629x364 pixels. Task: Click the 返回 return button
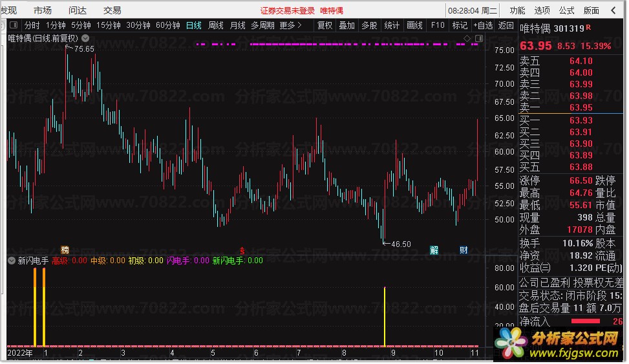506,26
